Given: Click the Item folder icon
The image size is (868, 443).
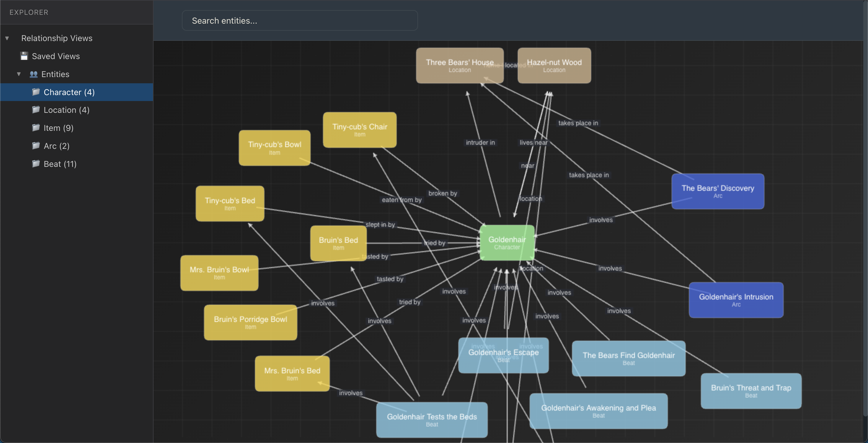Looking at the screenshot, I should click(36, 128).
